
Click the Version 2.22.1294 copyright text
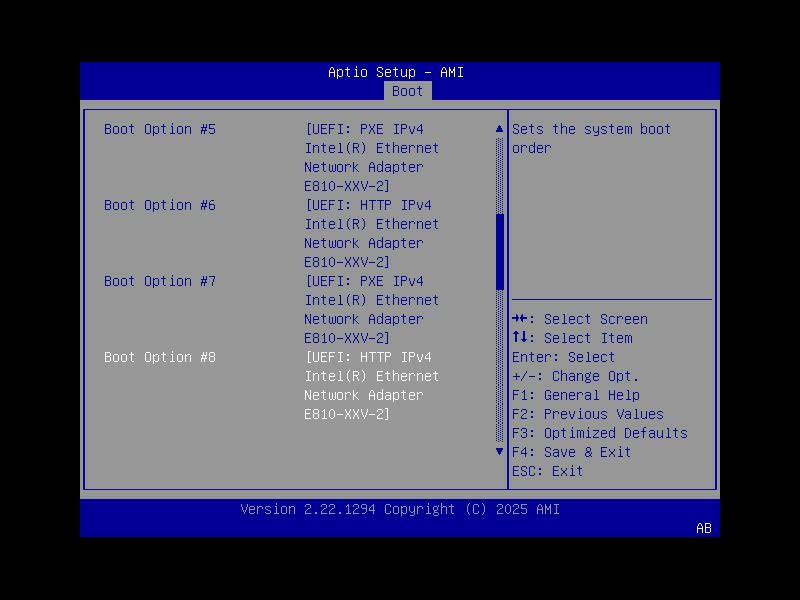click(400, 509)
